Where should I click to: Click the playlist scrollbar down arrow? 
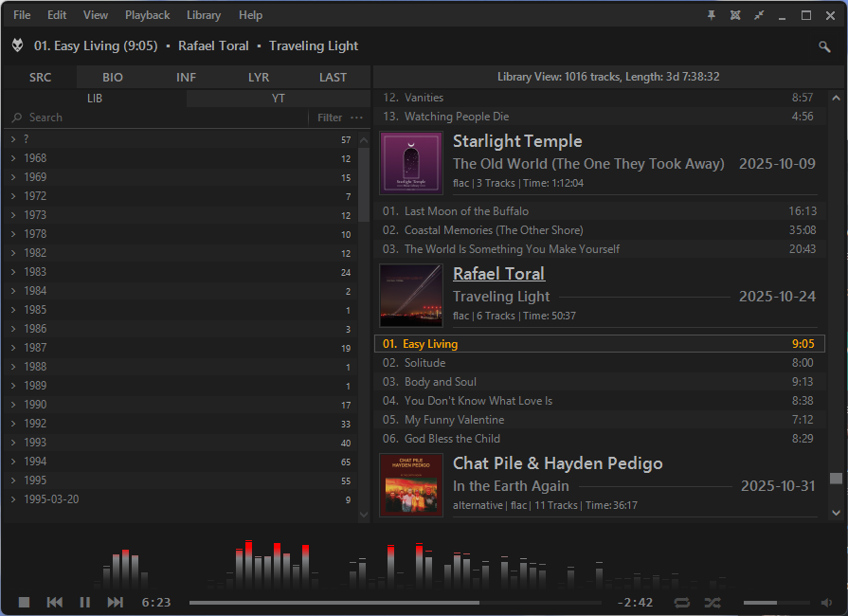(x=836, y=513)
